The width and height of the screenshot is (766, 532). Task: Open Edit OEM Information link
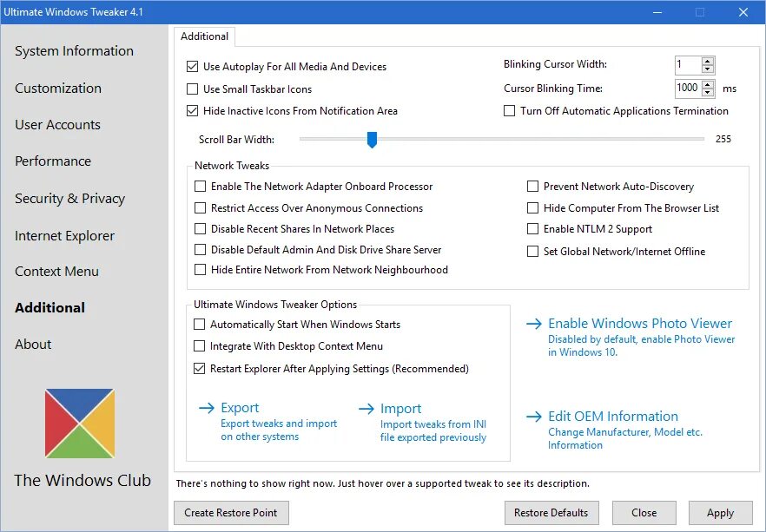(x=614, y=416)
